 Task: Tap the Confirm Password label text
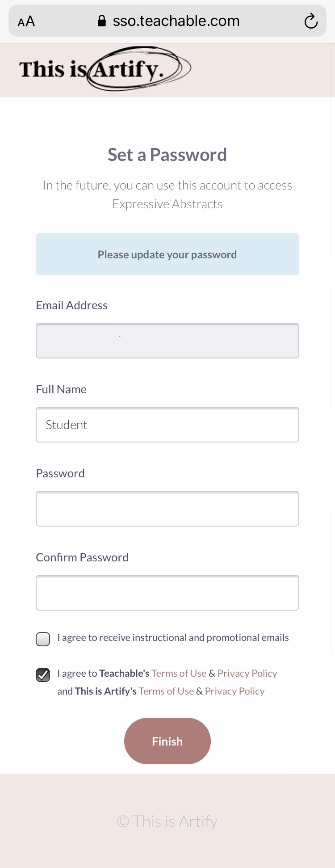coord(82,557)
